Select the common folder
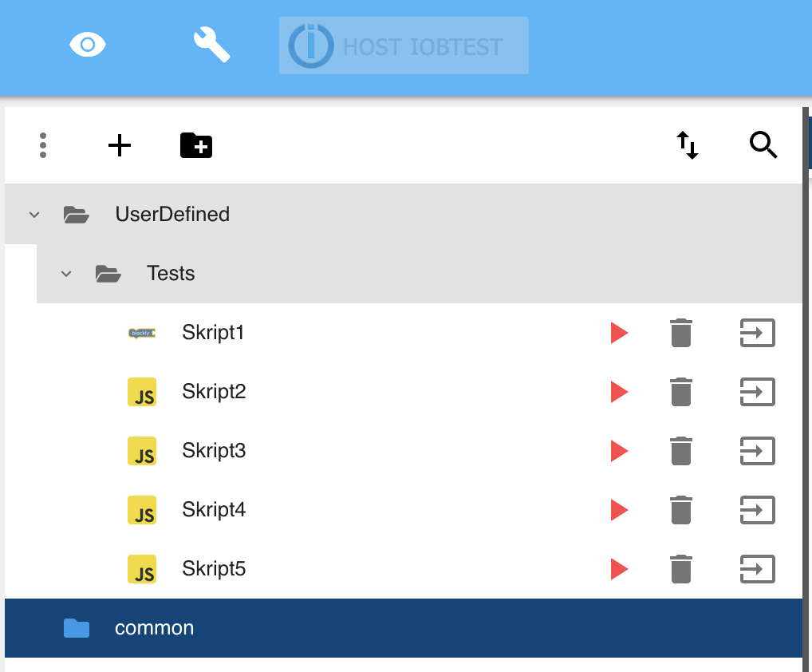This screenshot has height=672, width=812. click(x=404, y=628)
